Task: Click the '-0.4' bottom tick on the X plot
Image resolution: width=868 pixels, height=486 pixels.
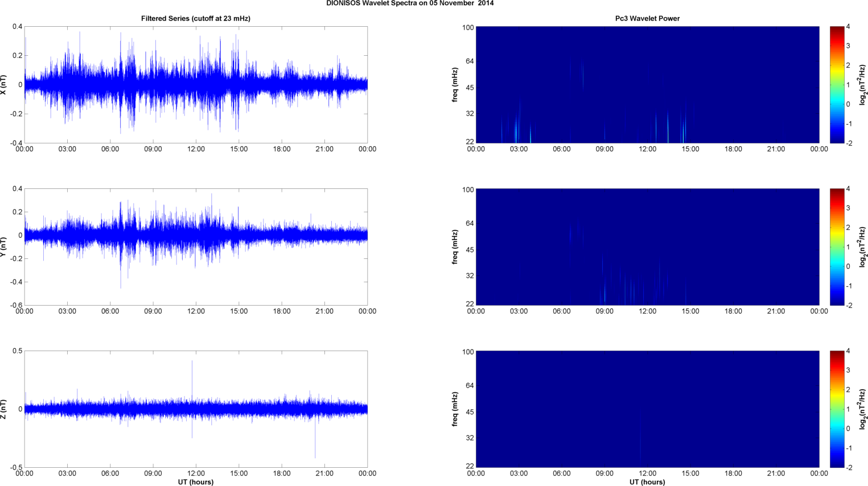Action: point(16,143)
